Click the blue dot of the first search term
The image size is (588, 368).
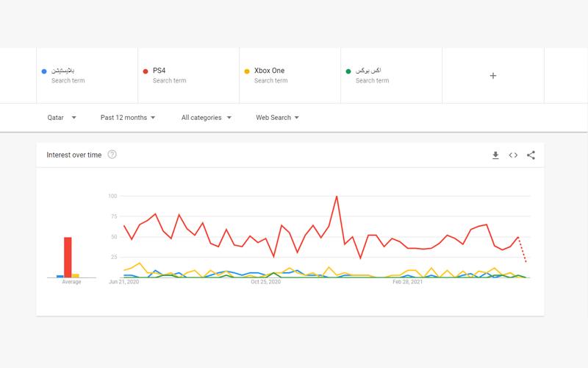[x=45, y=71]
